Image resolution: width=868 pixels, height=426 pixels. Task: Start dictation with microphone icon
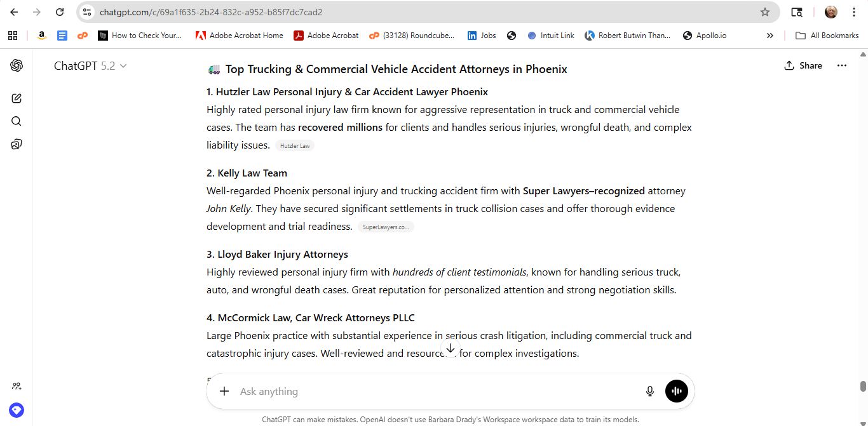point(650,391)
